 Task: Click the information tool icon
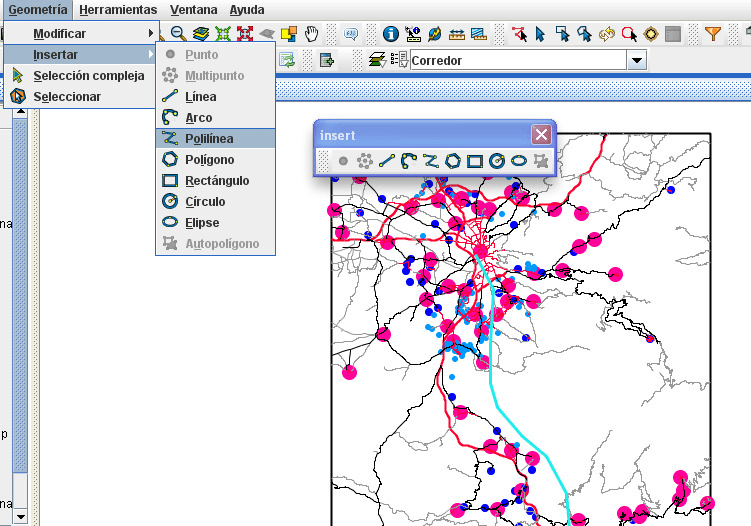click(391, 33)
